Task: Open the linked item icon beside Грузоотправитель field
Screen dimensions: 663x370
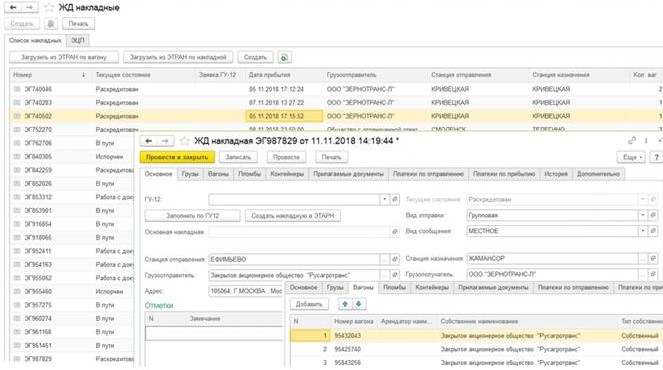Action: [395, 275]
